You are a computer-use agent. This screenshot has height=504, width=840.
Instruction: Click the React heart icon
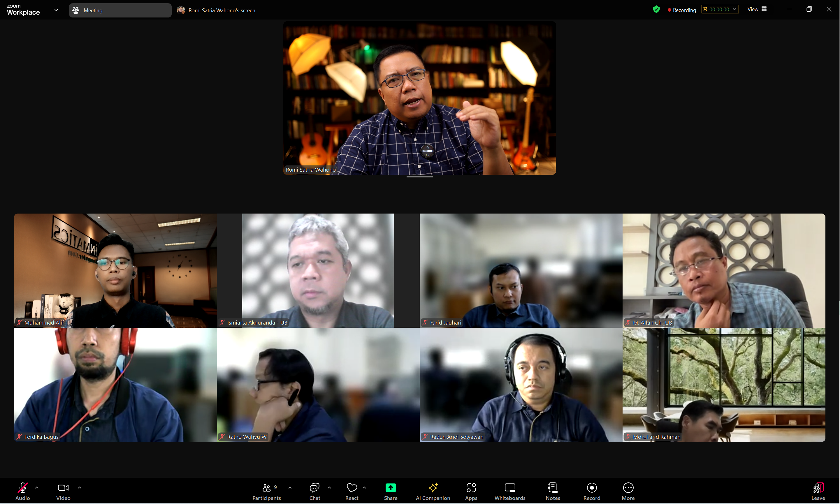(x=352, y=488)
